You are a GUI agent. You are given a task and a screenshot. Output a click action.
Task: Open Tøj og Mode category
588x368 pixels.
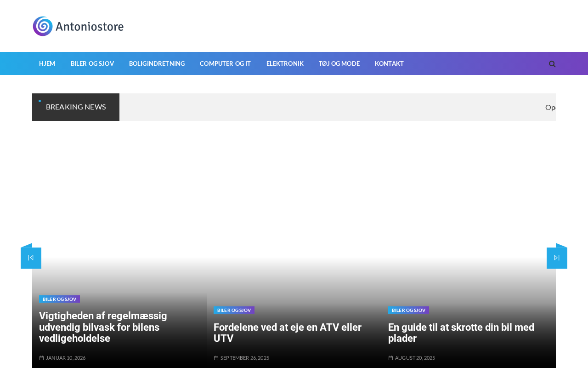point(339,63)
